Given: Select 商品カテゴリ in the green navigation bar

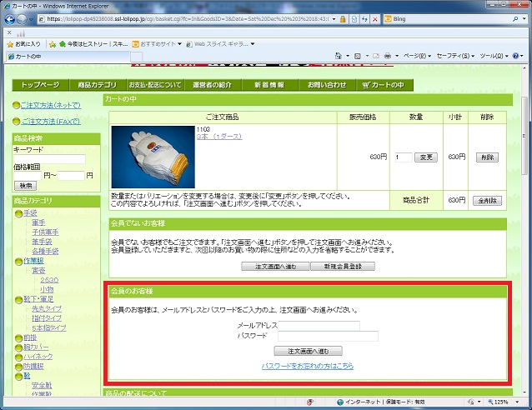Looking at the screenshot, I should [x=97, y=85].
